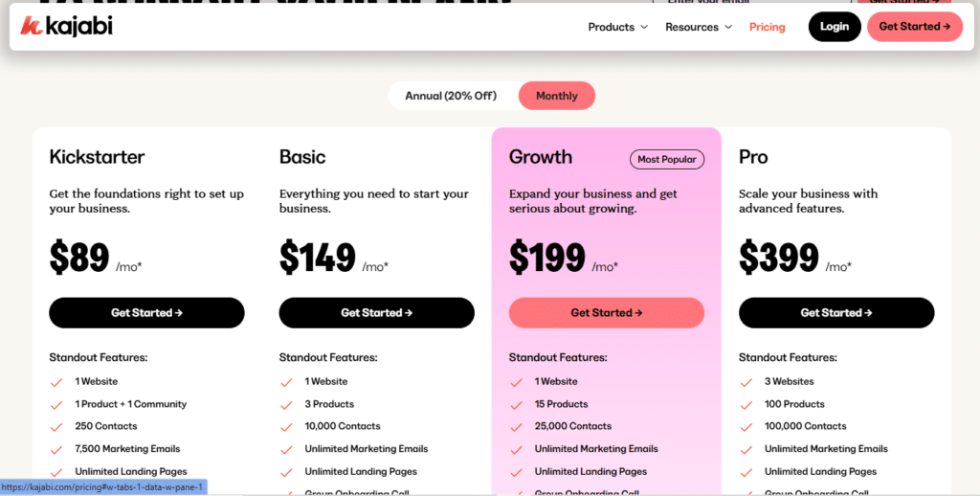Image resolution: width=980 pixels, height=496 pixels.
Task: Click header Get Started button
Action: click(914, 26)
